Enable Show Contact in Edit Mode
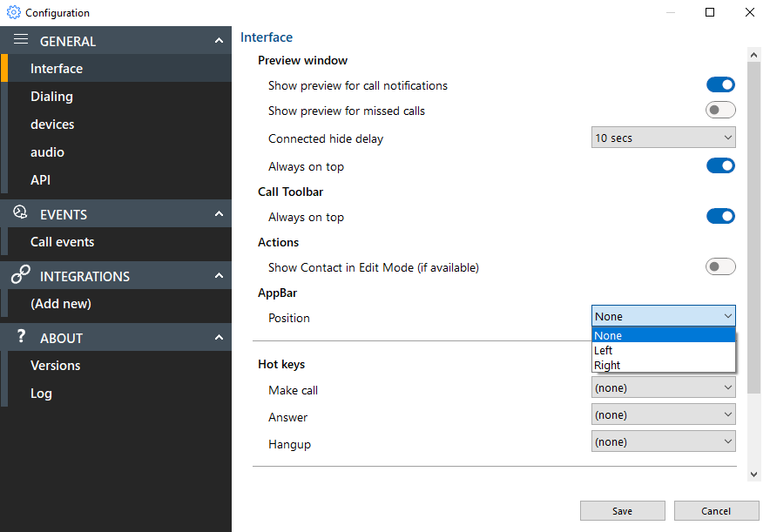The width and height of the screenshot is (770, 532). [x=720, y=266]
